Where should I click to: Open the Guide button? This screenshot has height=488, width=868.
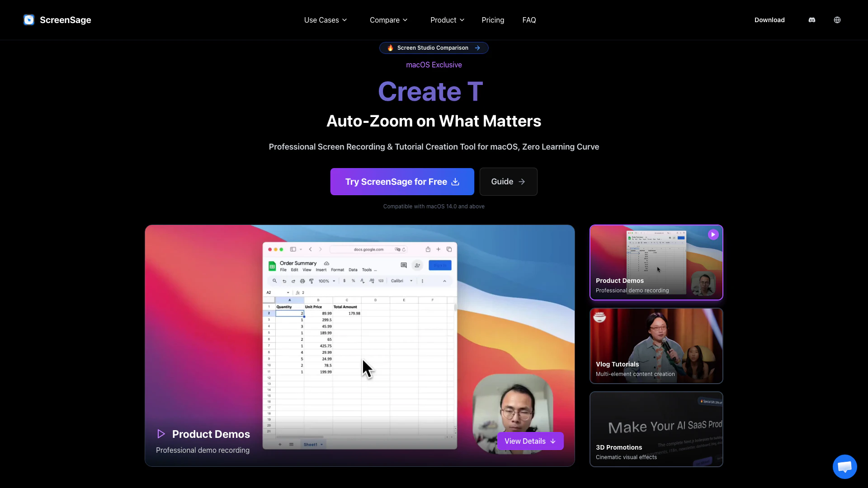pyautogui.click(x=508, y=182)
